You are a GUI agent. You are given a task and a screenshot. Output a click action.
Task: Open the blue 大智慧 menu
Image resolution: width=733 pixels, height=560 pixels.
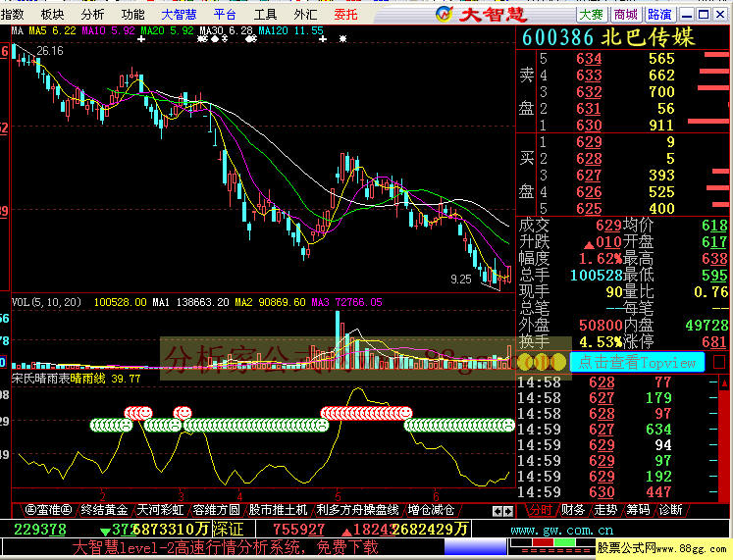click(x=179, y=15)
